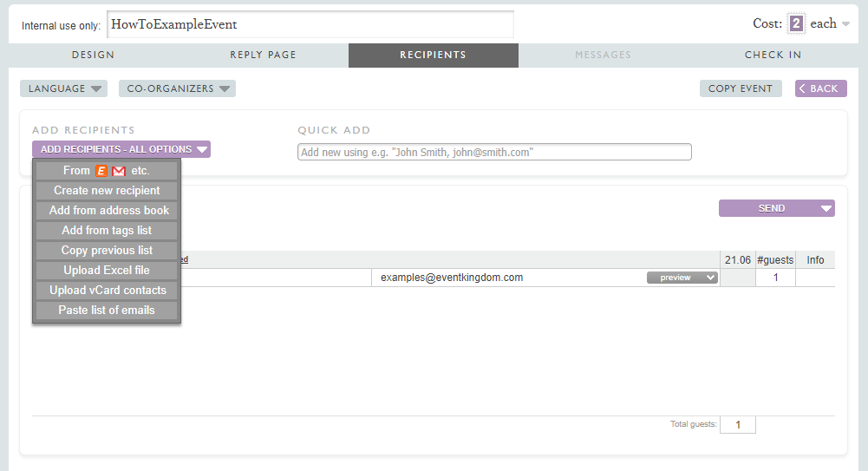Open the Check In tab
The image size is (868, 471).
(773, 55)
